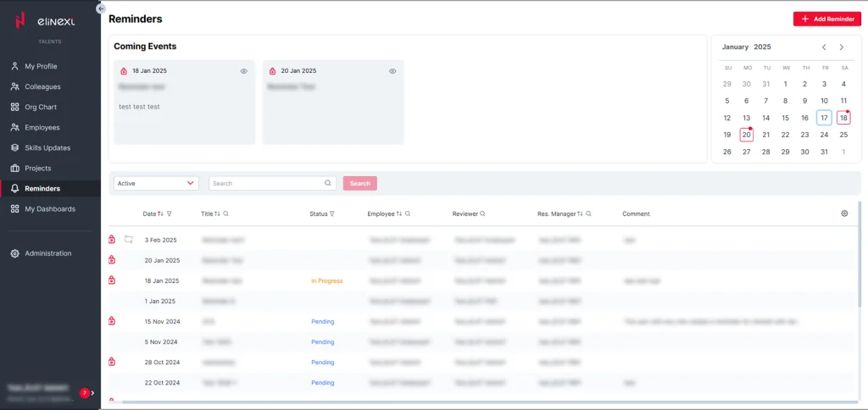This screenshot has height=410, width=868.
Task: View the 18 Jan 2025 event via eye icon
Action: pos(243,71)
